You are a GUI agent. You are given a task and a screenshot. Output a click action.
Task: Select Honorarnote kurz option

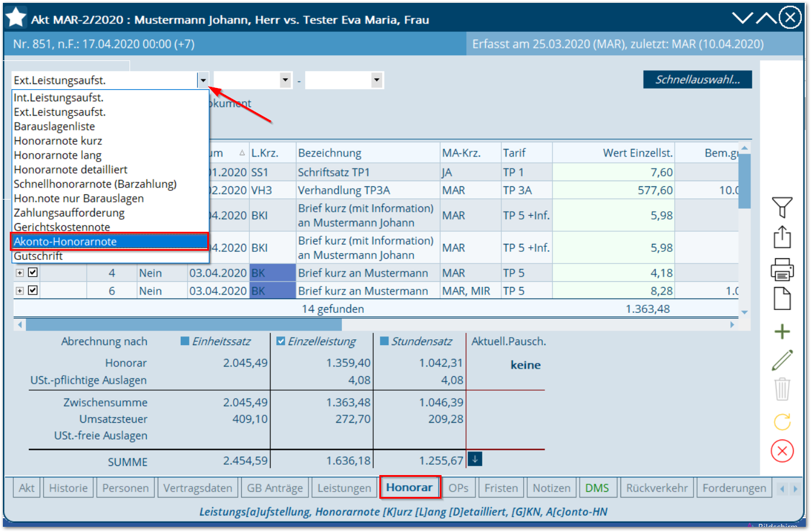click(110, 141)
